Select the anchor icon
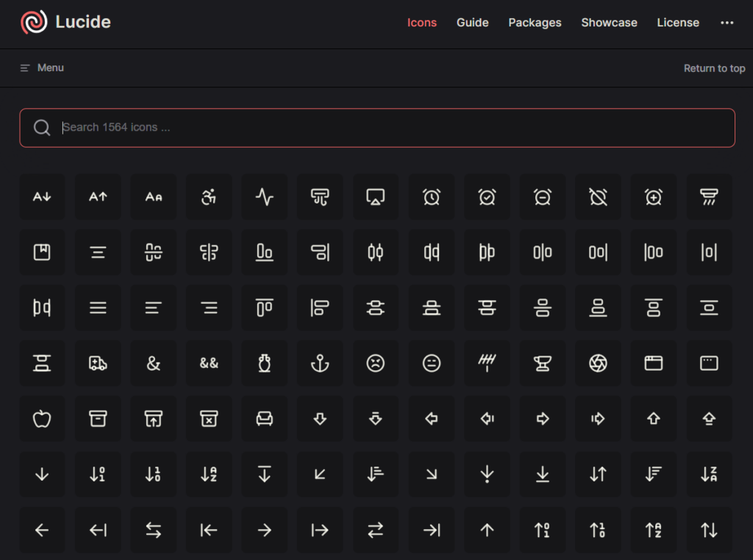This screenshot has height=560, width=753. click(x=320, y=363)
